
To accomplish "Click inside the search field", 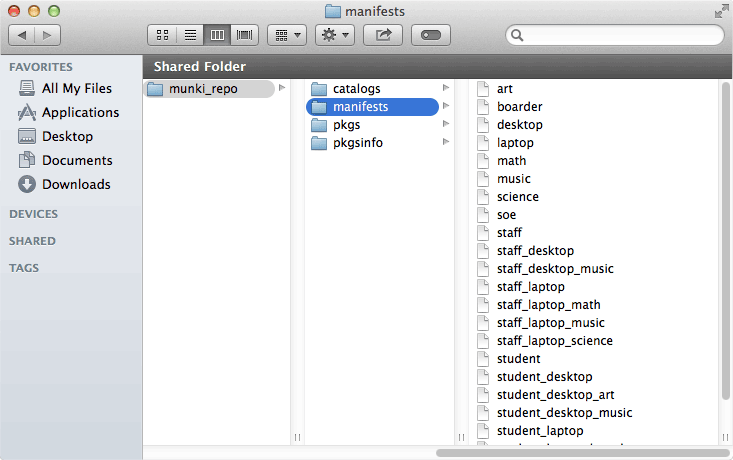I will pyautogui.click(x=620, y=35).
